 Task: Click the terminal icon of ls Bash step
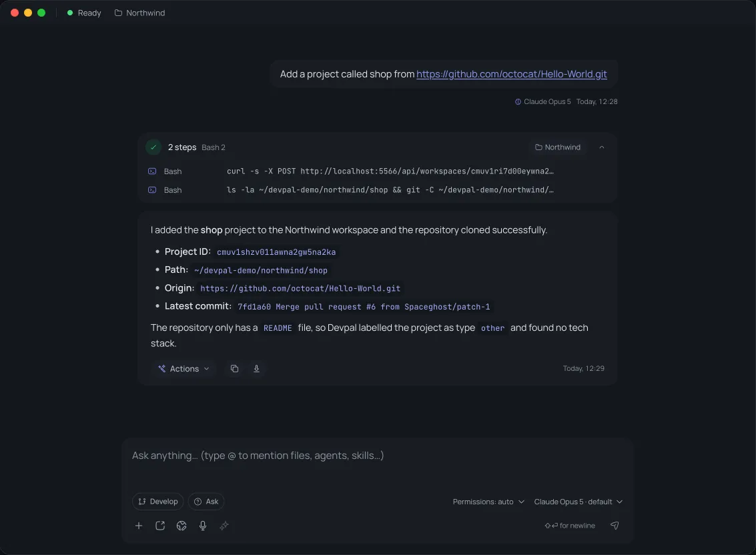(152, 190)
